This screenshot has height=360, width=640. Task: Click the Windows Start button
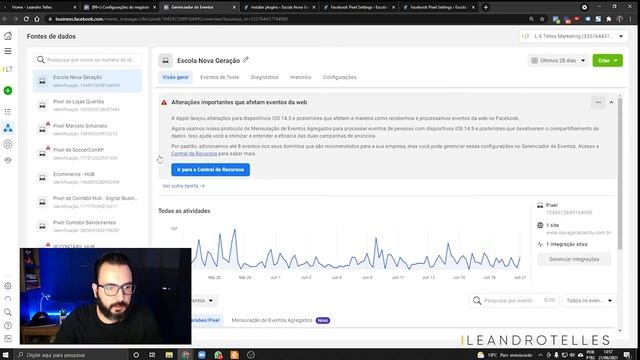6,355
